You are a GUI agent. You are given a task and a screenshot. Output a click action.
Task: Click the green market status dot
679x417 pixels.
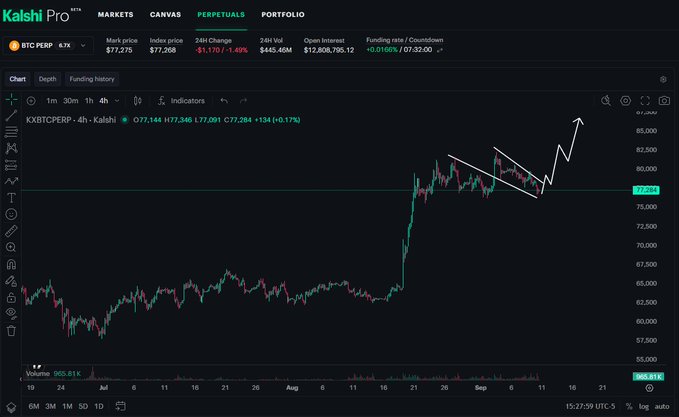pos(125,120)
